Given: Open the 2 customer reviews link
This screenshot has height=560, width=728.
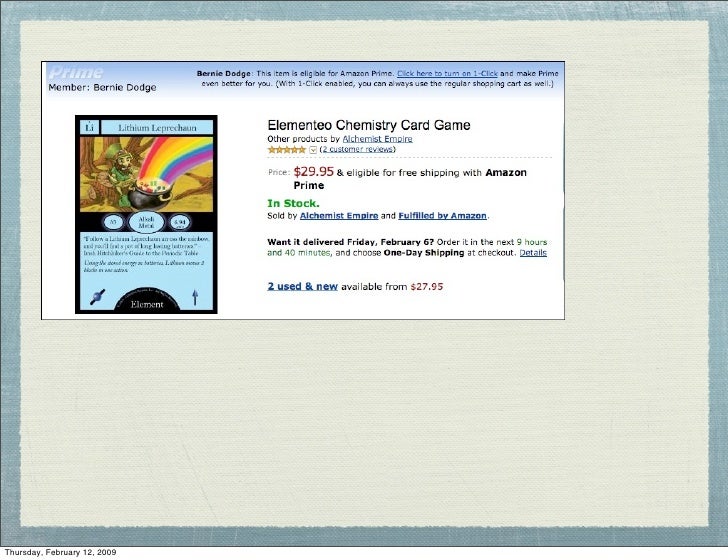Looking at the screenshot, I should (x=358, y=149).
